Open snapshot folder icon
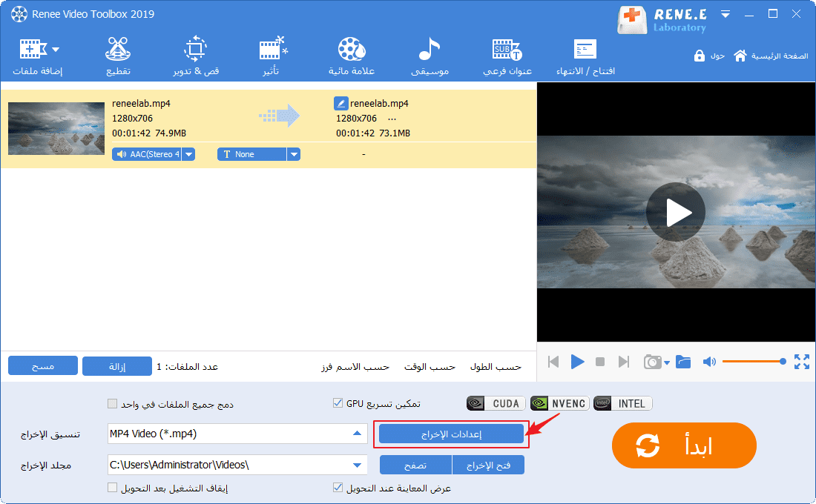This screenshot has height=504, width=816. (683, 362)
